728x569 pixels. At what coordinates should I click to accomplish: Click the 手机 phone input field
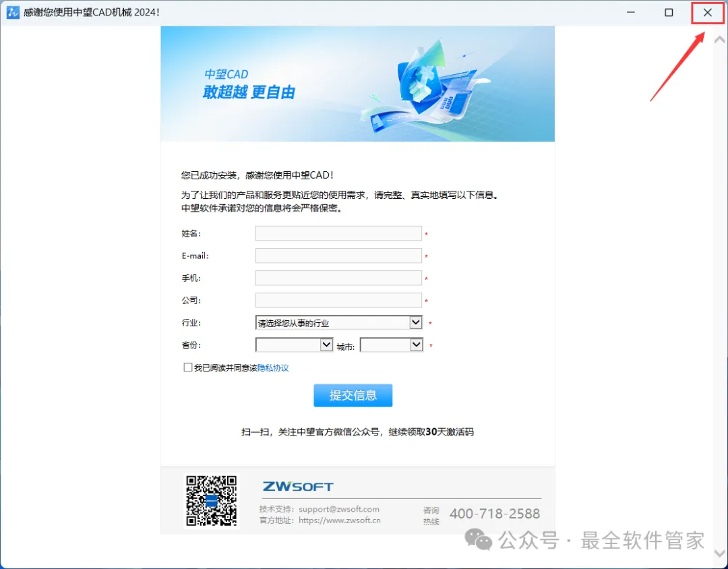point(338,278)
